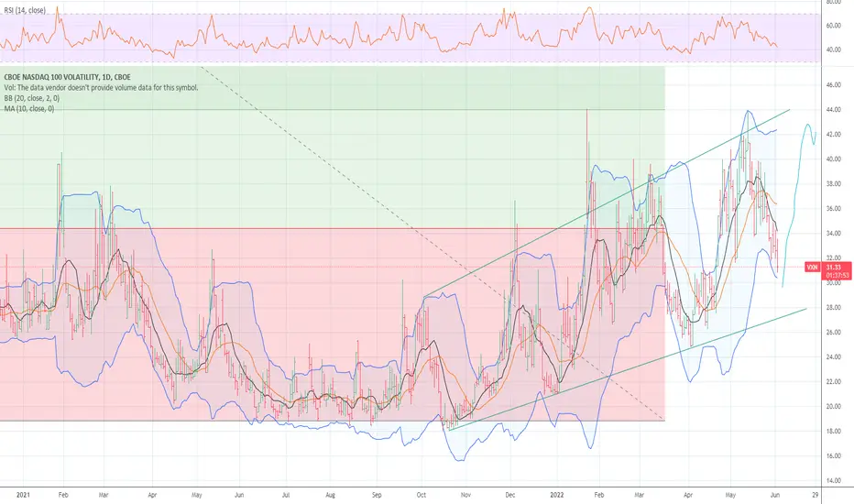Select the lower green channel trend line

tap(627, 369)
